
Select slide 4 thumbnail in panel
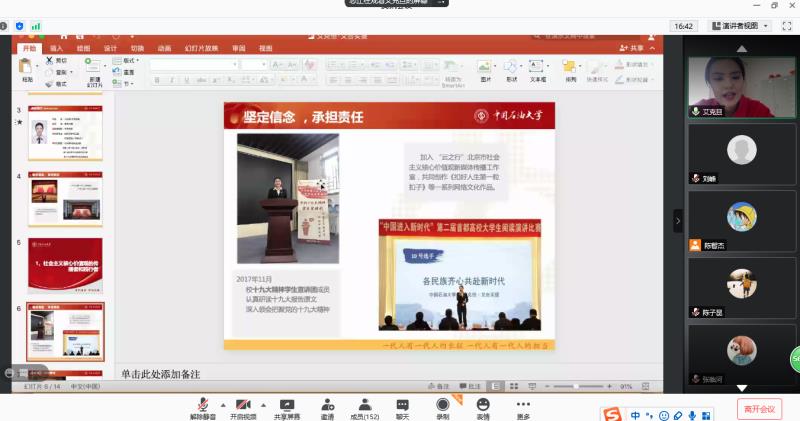(x=64, y=199)
